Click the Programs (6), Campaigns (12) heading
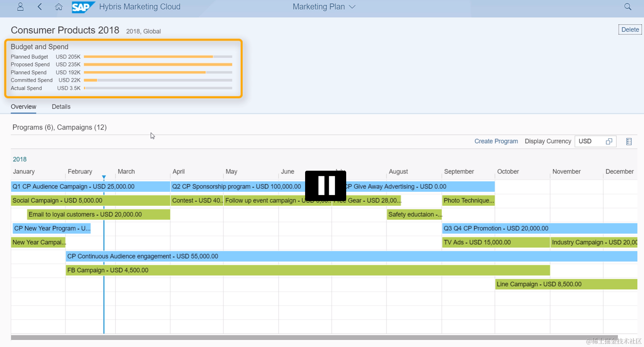This screenshot has width=644, height=347. point(59,127)
